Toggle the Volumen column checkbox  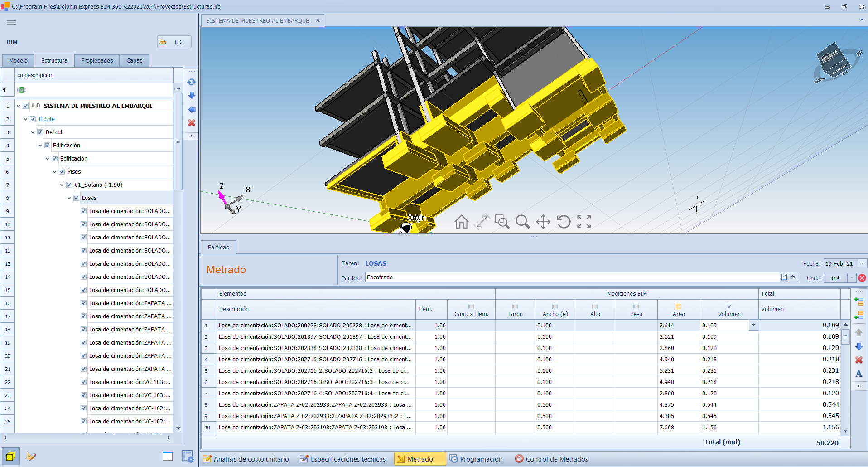[x=729, y=306]
